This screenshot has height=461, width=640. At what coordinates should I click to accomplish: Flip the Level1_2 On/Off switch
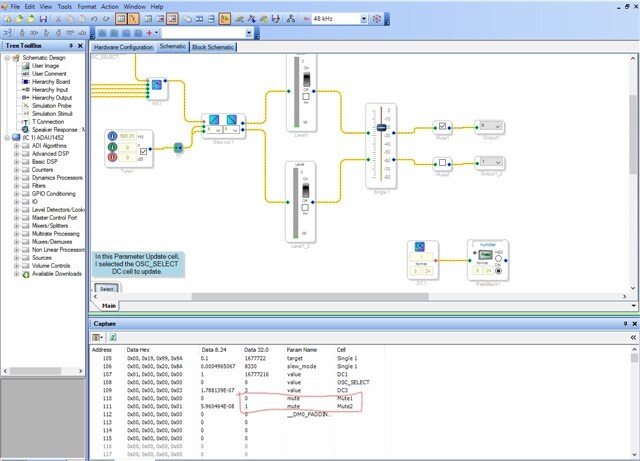[305, 190]
